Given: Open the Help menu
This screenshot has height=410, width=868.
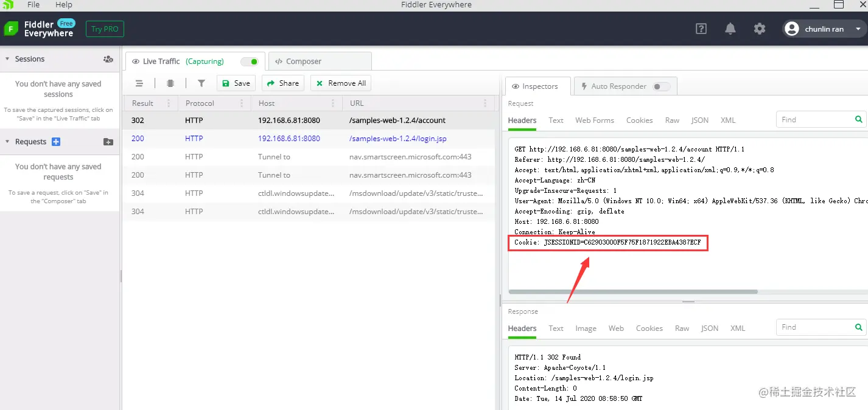Looking at the screenshot, I should 64,5.
